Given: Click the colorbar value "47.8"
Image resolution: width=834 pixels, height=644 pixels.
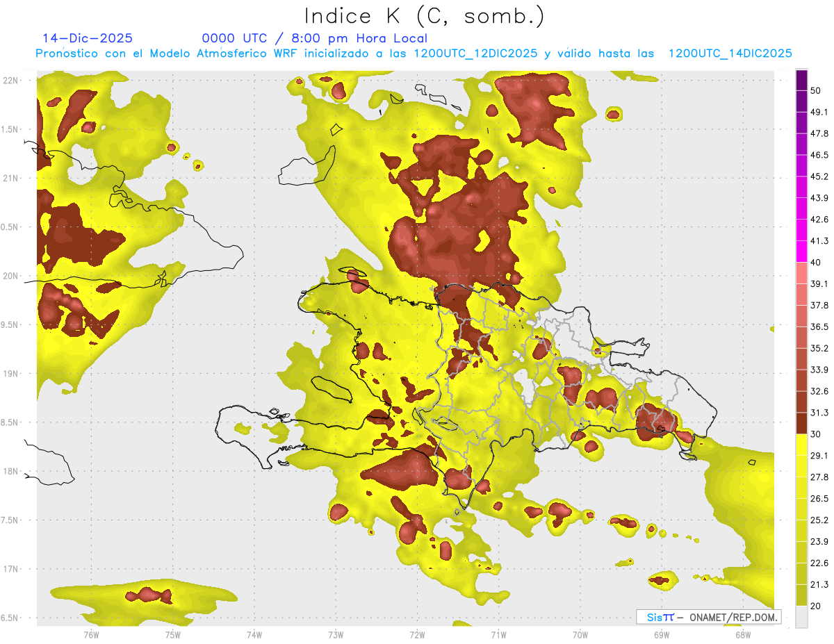Looking at the screenshot, I should (819, 134).
